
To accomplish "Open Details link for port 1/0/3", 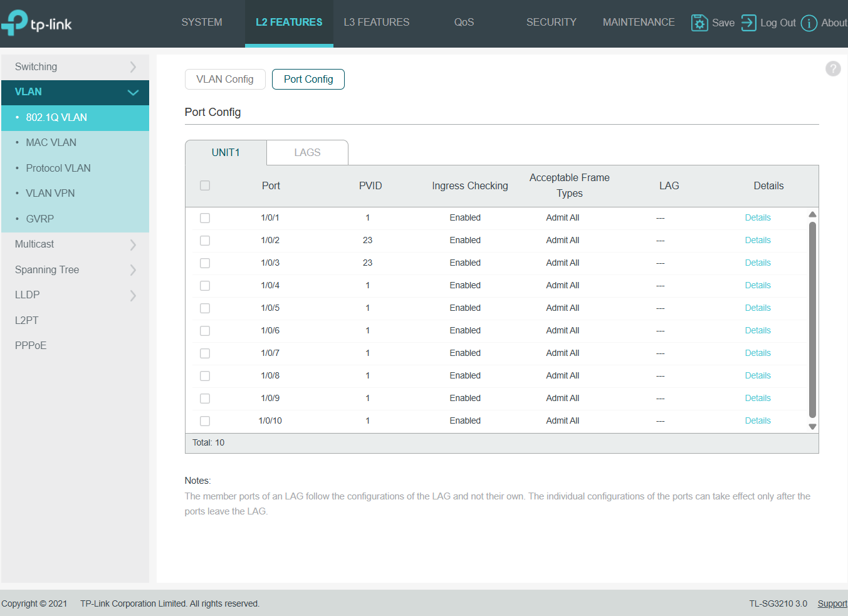I will pos(757,263).
